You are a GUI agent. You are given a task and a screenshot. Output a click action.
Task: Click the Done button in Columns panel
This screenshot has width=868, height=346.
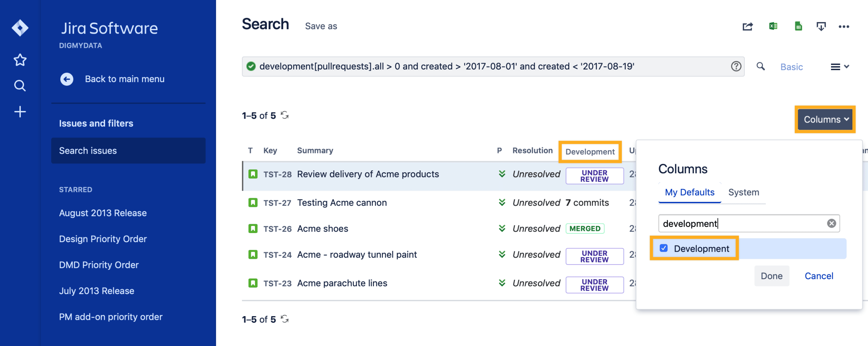coord(772,276)
